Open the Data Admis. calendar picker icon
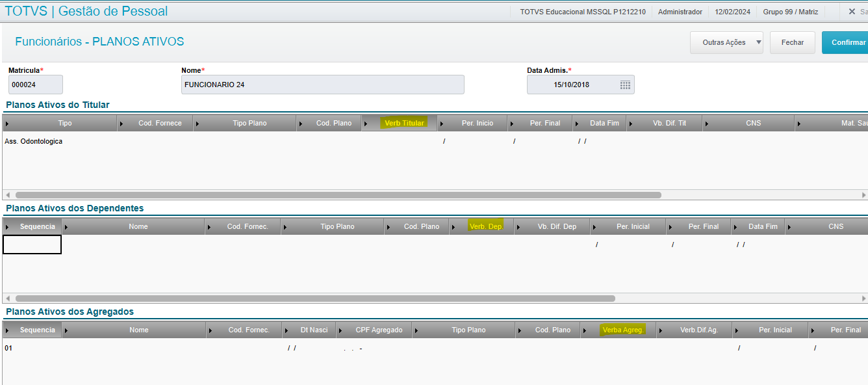The width and height of the screenshot is (868, 385). coord(625,85)
